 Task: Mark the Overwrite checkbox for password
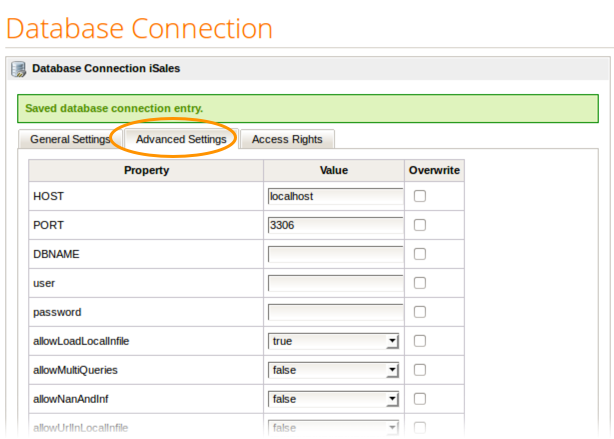pyautogui.click(x=420, y=312)
